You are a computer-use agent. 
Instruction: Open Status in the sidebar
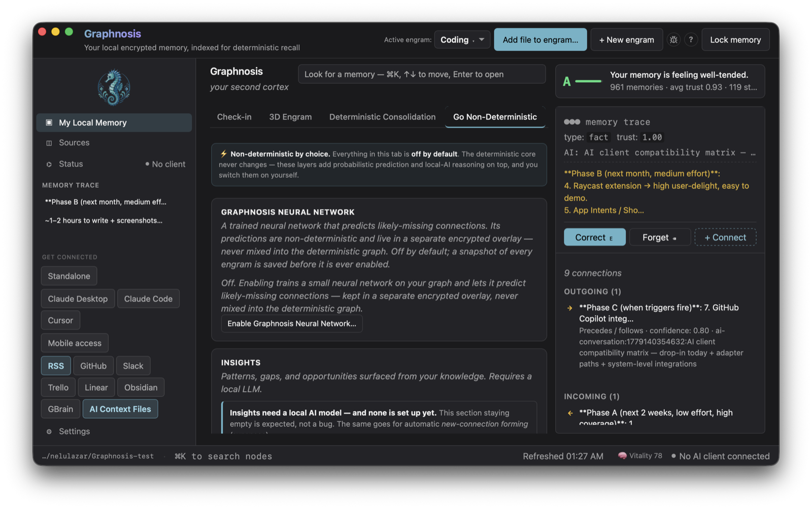114,164
